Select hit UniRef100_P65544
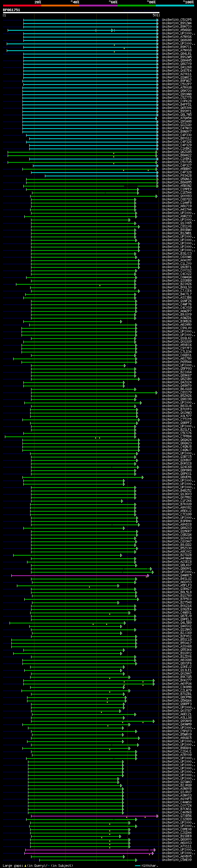 pyautogui.click(x=177, y=361)
